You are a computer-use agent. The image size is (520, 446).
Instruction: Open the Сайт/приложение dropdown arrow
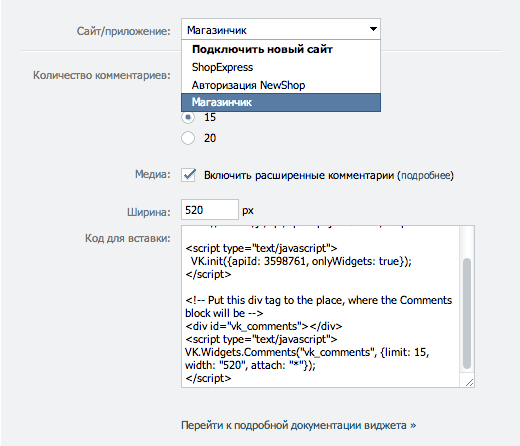click(373, 29)
